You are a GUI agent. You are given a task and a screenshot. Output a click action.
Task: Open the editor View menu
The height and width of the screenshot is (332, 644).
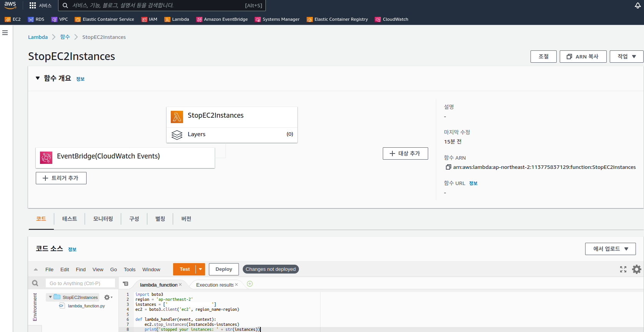click(98, 270)
